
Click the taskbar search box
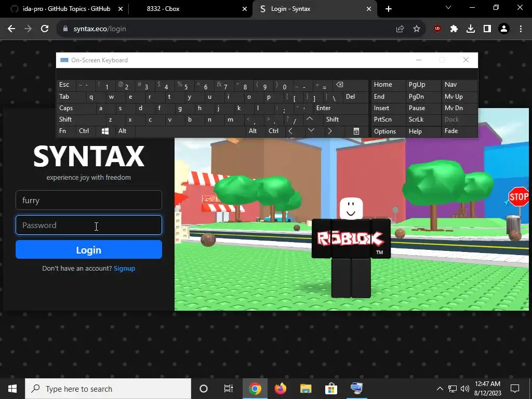[x=108, y=389]
